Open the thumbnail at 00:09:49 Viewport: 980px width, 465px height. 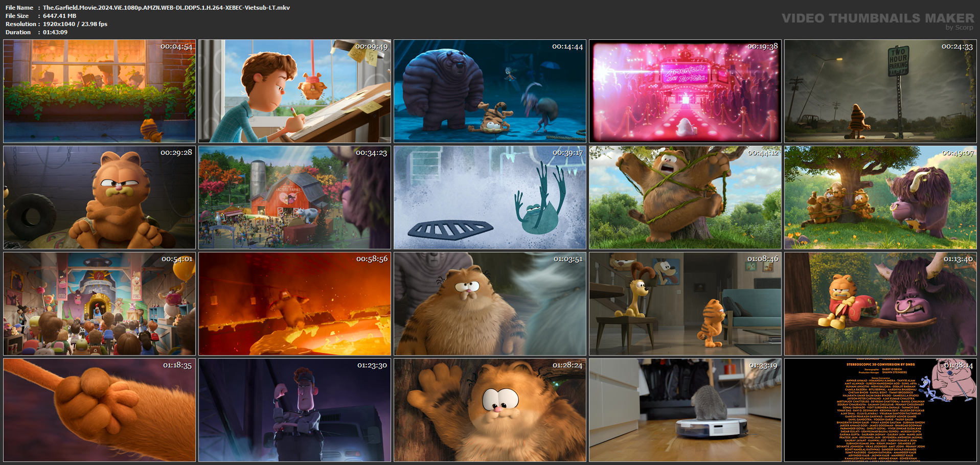tap(294, 91)
